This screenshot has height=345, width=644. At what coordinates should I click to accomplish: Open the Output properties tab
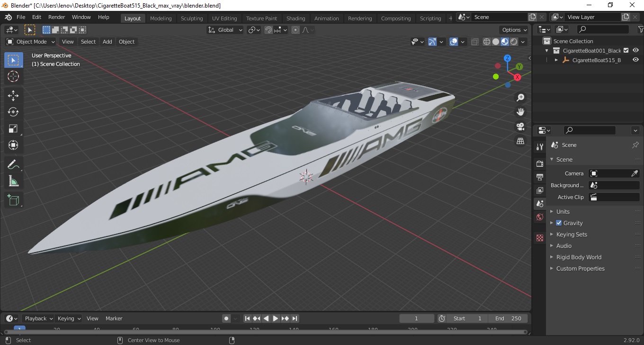540,177
